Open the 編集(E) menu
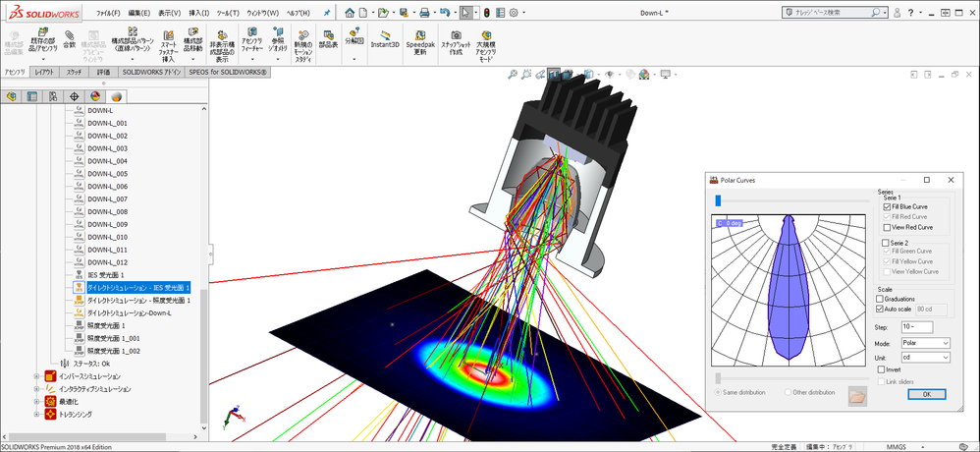The width and height of the screenshot is (980, 452). click(138, 13)
